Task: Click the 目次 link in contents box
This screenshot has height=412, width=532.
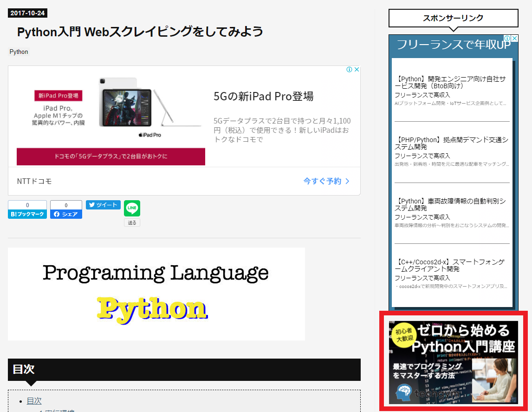Action: click(x=34, y=401)
